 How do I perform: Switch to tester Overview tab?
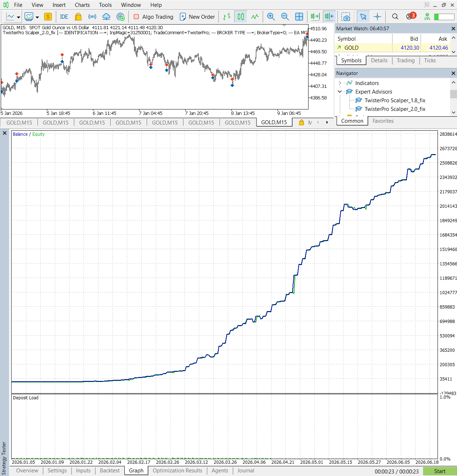[x=27, y=471]
